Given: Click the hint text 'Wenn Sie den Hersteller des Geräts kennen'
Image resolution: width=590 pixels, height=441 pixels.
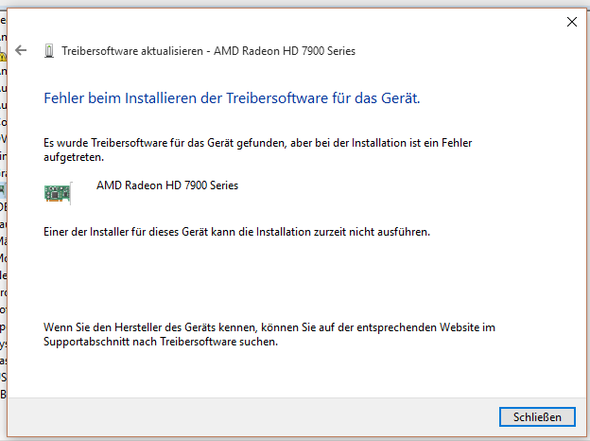Looking at the screenshot, I should tap(269, 334).
